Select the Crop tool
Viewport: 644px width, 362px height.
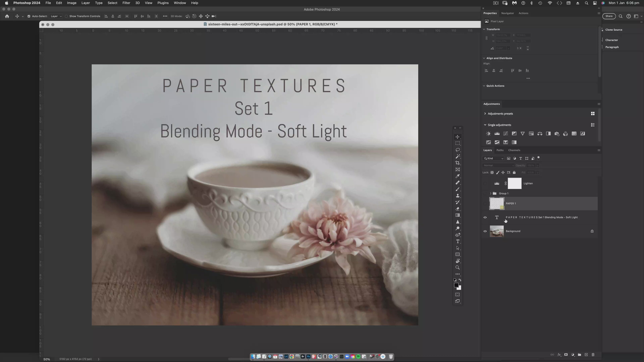click(x=458, y=163)
